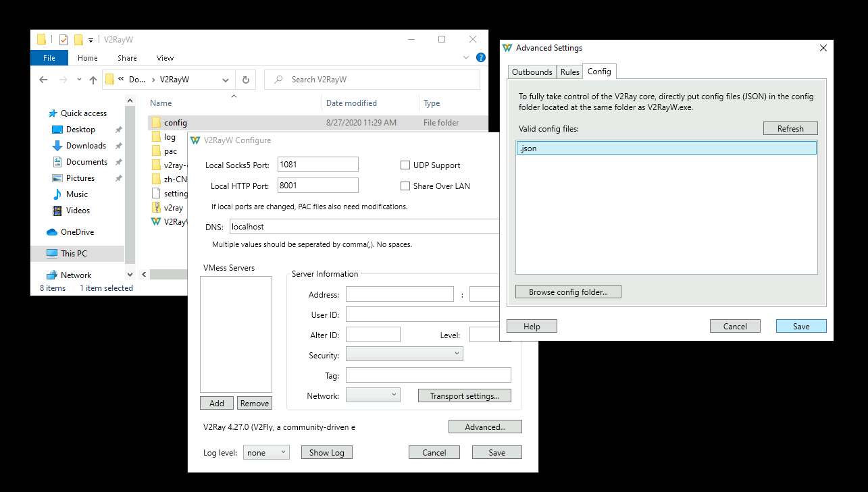Select the Config tab in Advanced Settings
Image resolution: width=868 pixels, height=492 pixels.
coord(599,72)
